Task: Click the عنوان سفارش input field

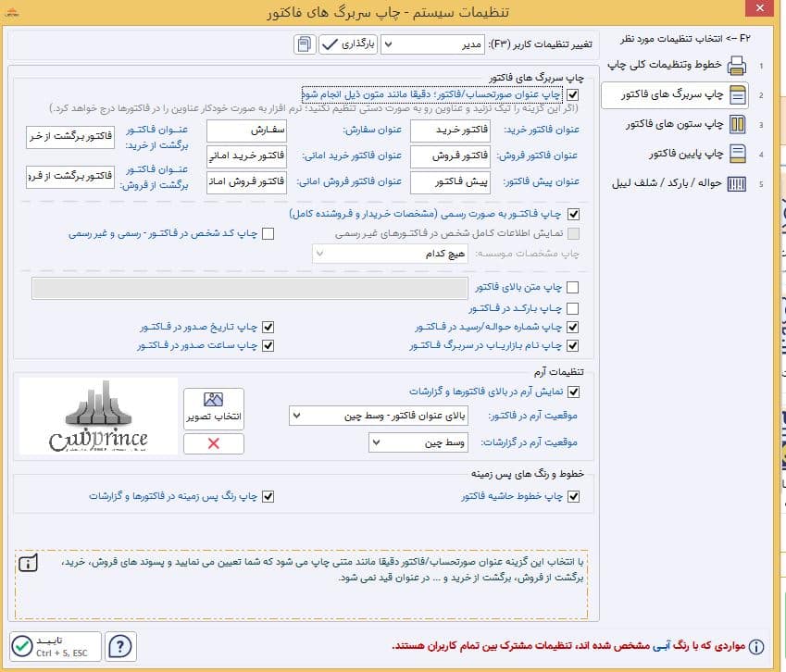Action: tap(246, 131)
